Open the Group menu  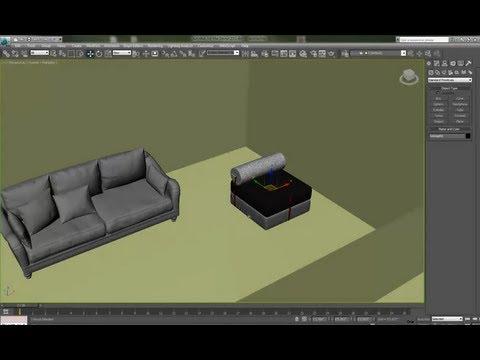pos(46,46)
